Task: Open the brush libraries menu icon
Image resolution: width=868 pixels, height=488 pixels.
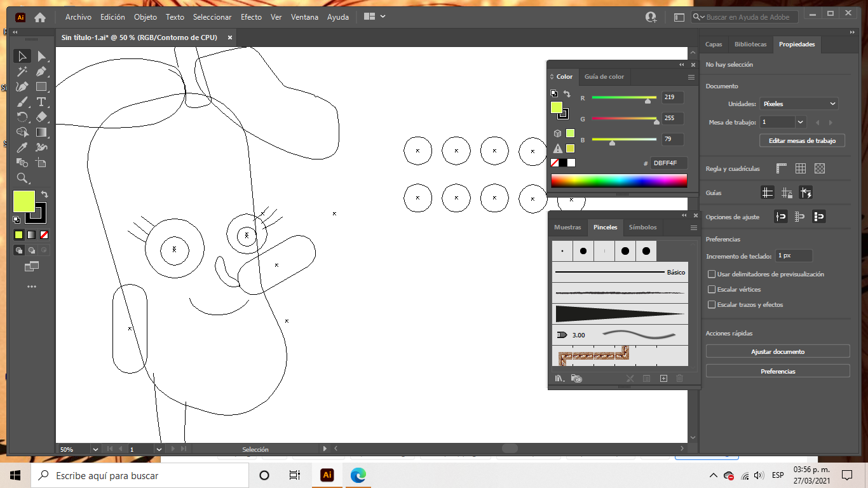Action: click(x=559, y=377)
